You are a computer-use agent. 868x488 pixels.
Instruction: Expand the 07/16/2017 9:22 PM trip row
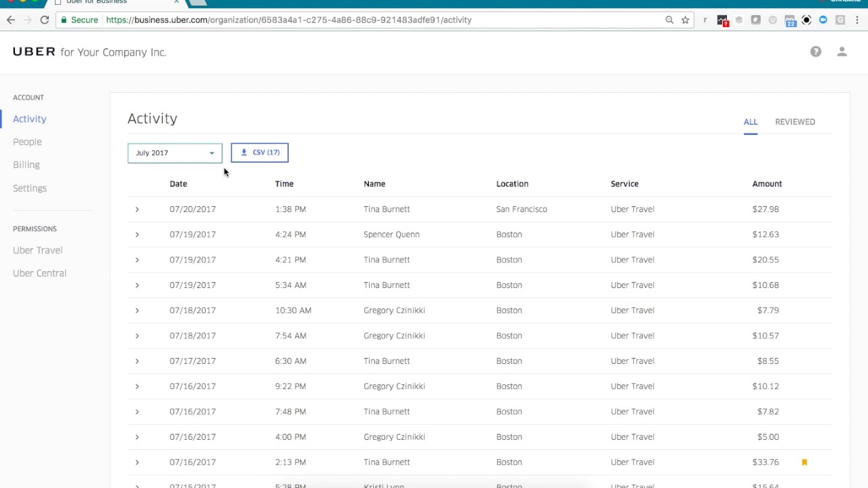pyautogui.click(x=137, y=386)
